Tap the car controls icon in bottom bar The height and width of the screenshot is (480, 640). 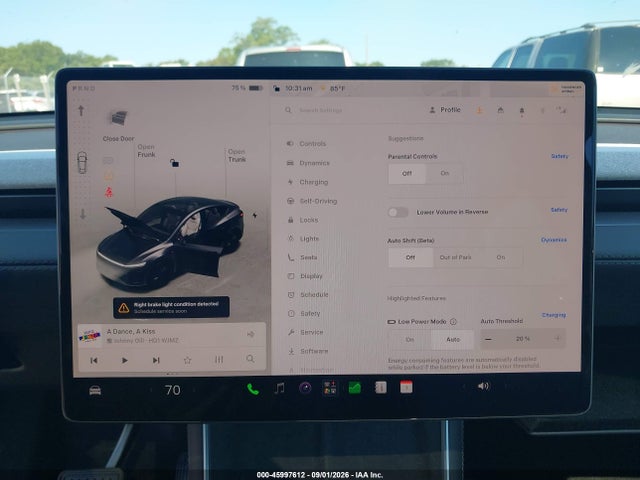(95, 391)
